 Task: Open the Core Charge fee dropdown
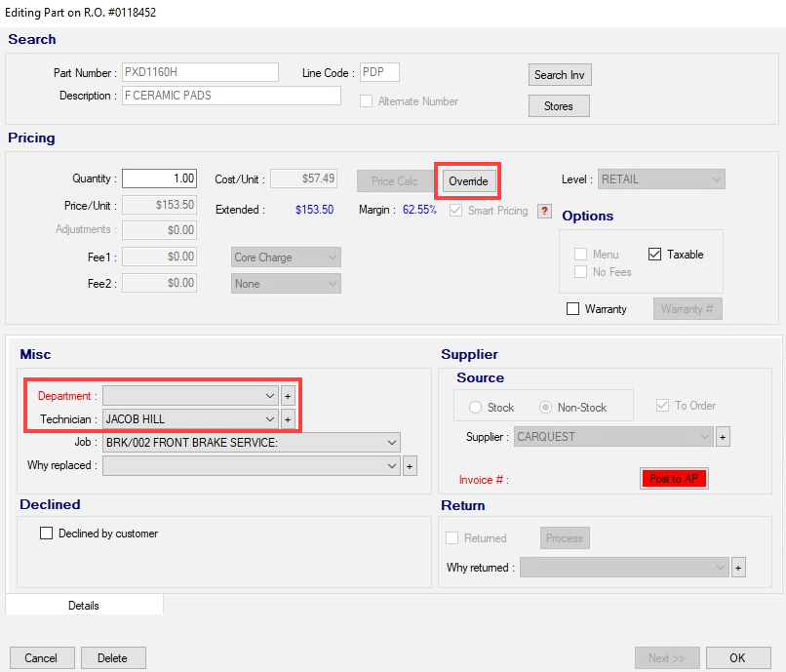(286, 257)
